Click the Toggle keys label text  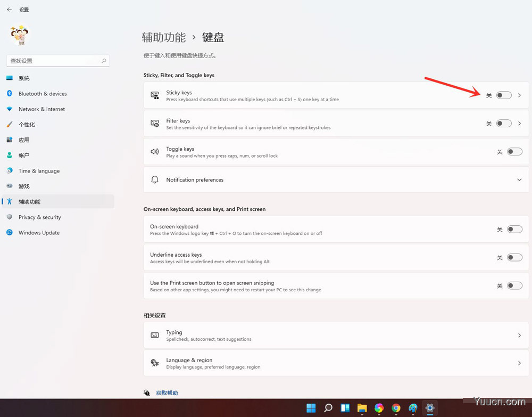pyautogui.click(x=180, y=149)
